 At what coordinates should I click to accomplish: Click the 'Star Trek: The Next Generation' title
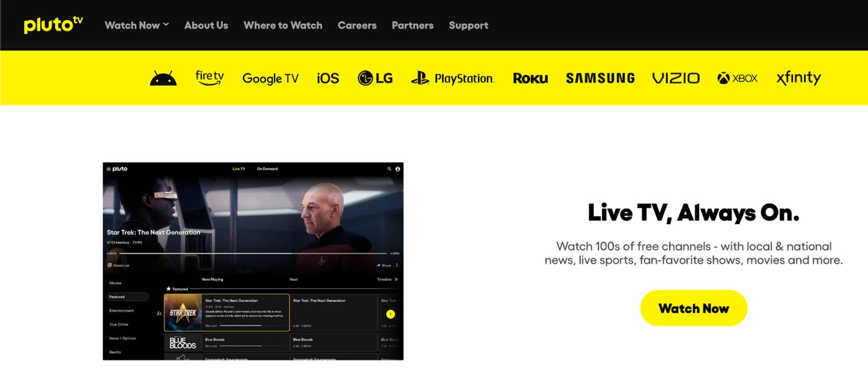(153, 232)
